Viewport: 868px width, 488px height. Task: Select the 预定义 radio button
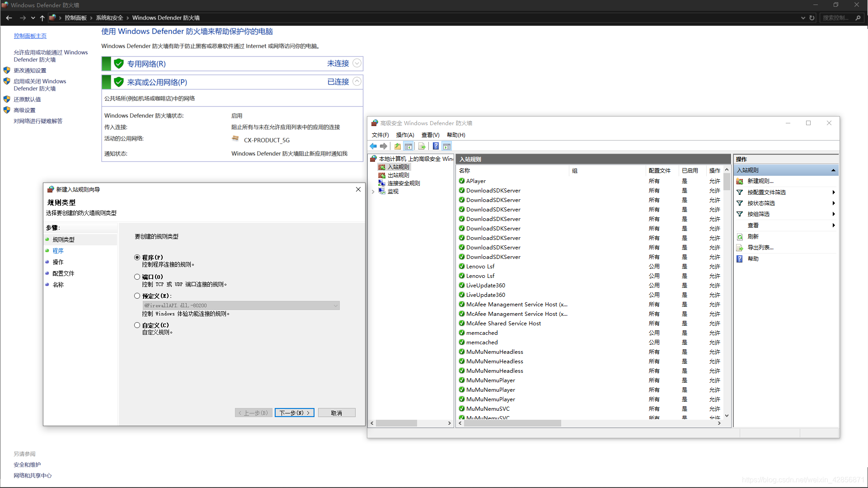(x=137, y=296)
